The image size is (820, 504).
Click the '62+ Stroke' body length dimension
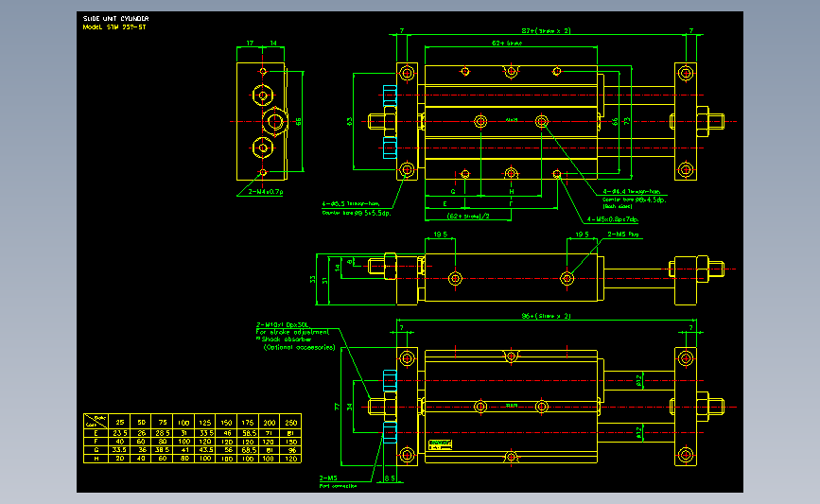click(507, 43)
